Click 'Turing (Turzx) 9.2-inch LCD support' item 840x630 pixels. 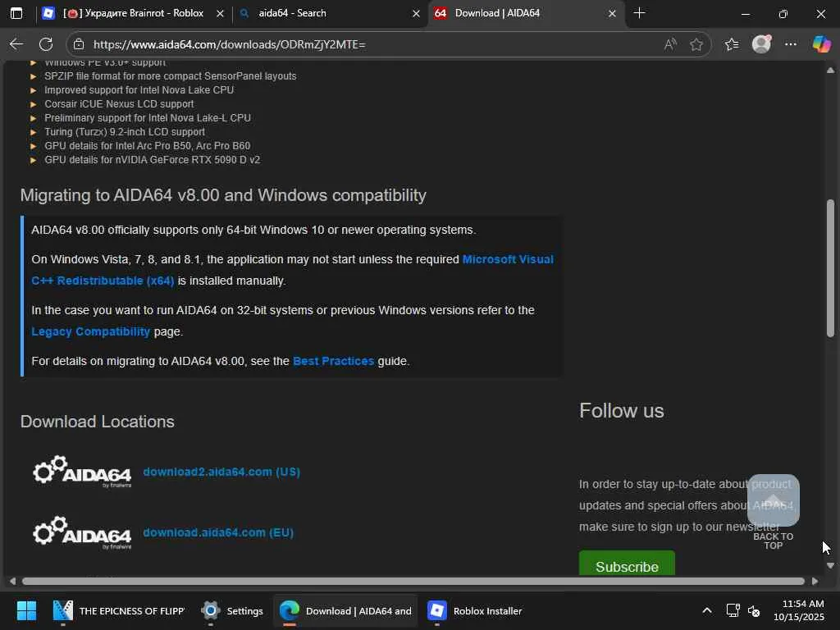pyautogui.click(x=125, y=132)
